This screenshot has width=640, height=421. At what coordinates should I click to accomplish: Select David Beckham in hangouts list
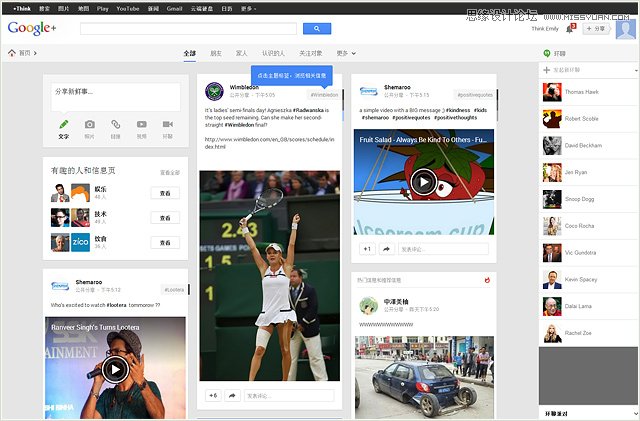click(588, 145)
